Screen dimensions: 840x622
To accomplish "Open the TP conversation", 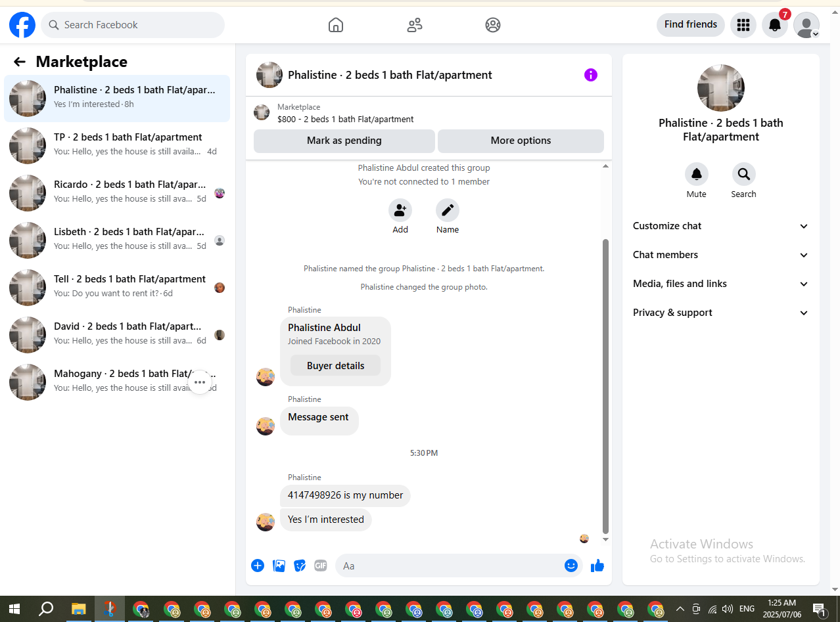I will click(x=117, y=146).
